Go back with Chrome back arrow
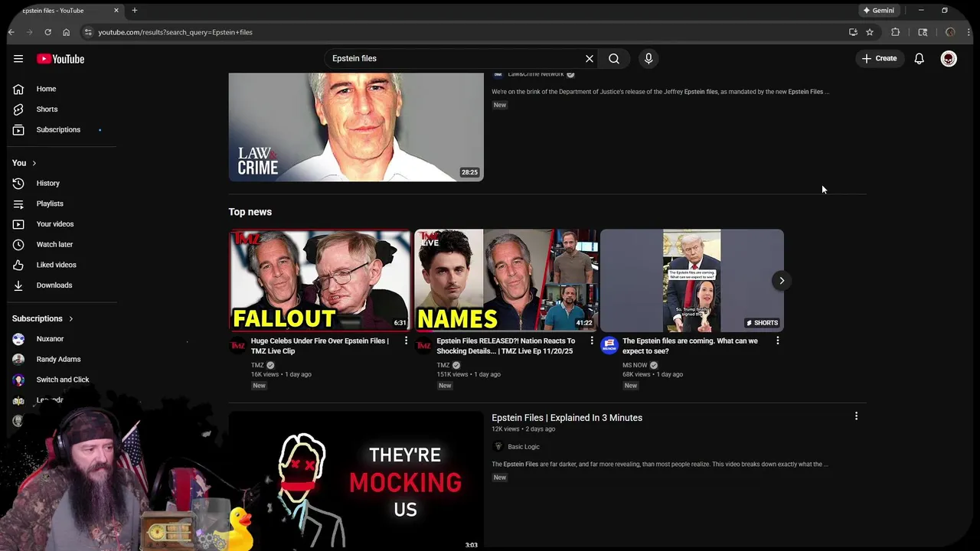 click(11, 32)
